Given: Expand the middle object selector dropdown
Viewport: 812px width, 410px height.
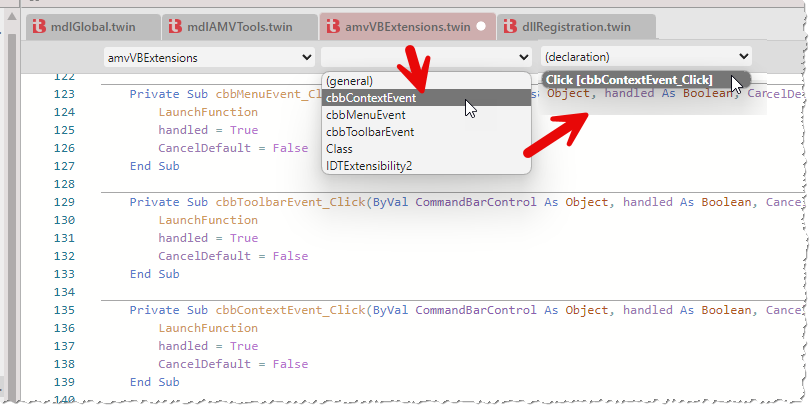Looking at the screenshot, I should [426, 57].
